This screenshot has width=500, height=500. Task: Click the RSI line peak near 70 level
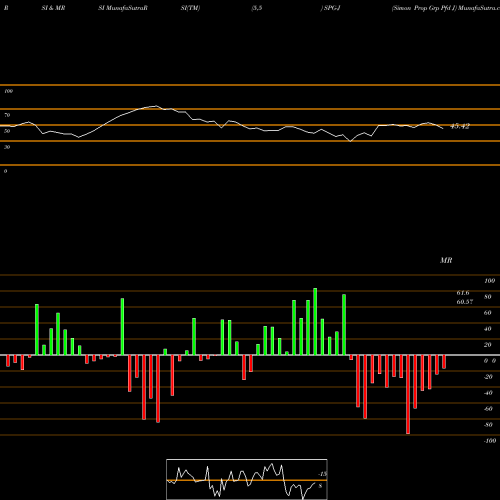coord(156,106)
